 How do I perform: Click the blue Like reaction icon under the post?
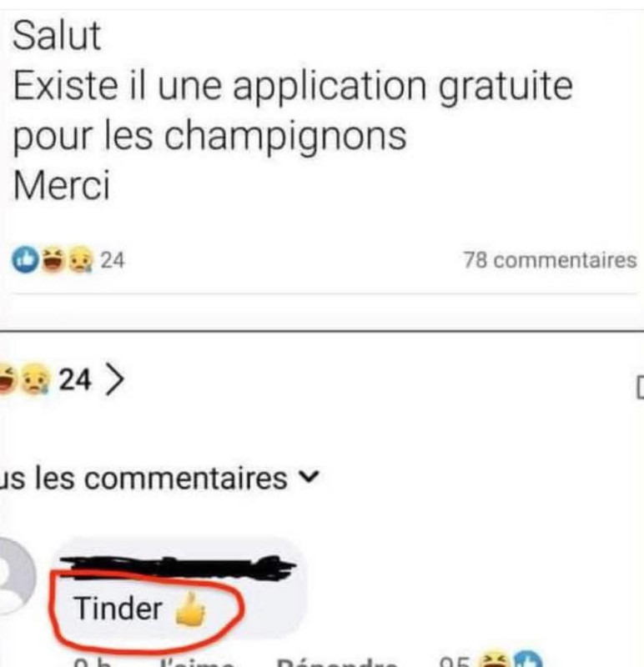(26, 259)
